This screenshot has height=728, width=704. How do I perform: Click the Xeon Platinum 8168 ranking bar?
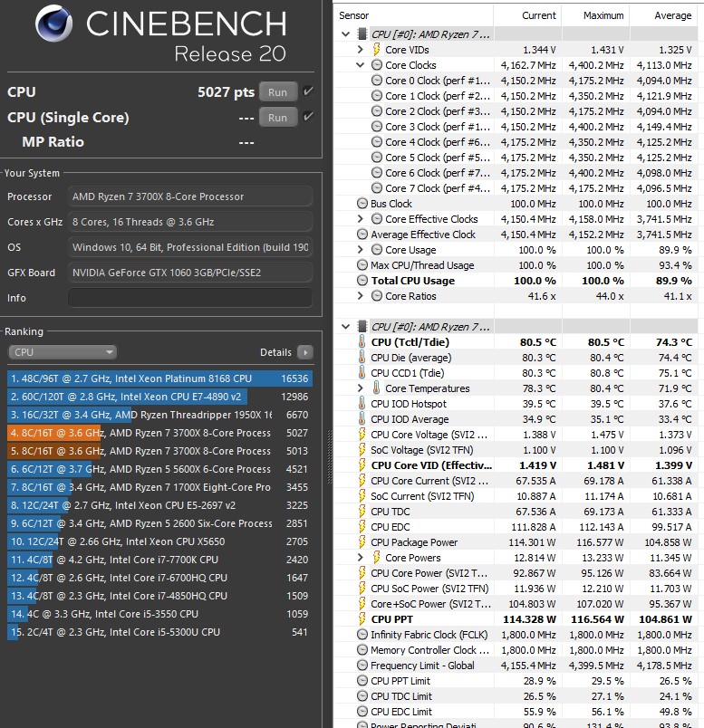[x=159, y=378]
